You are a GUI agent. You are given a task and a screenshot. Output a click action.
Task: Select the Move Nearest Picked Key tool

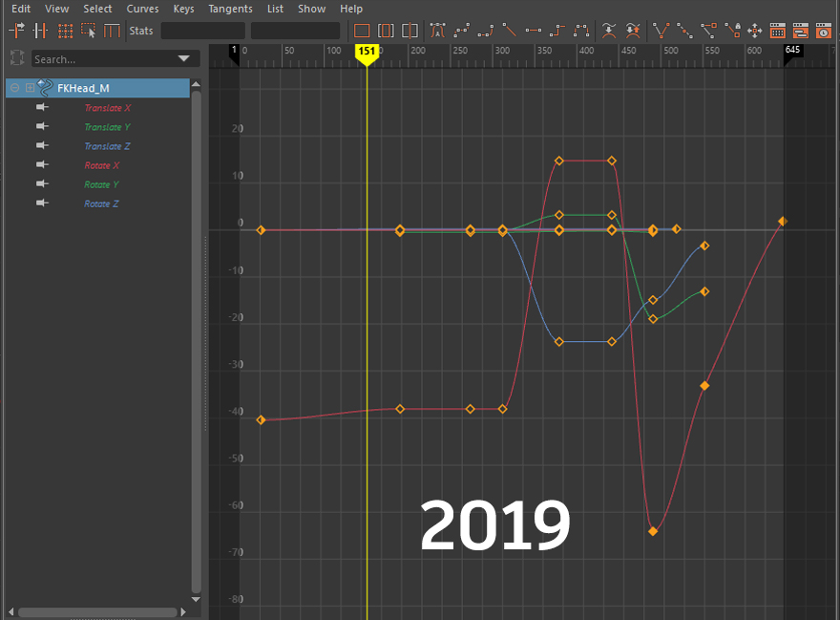click(x=16, y=30)
